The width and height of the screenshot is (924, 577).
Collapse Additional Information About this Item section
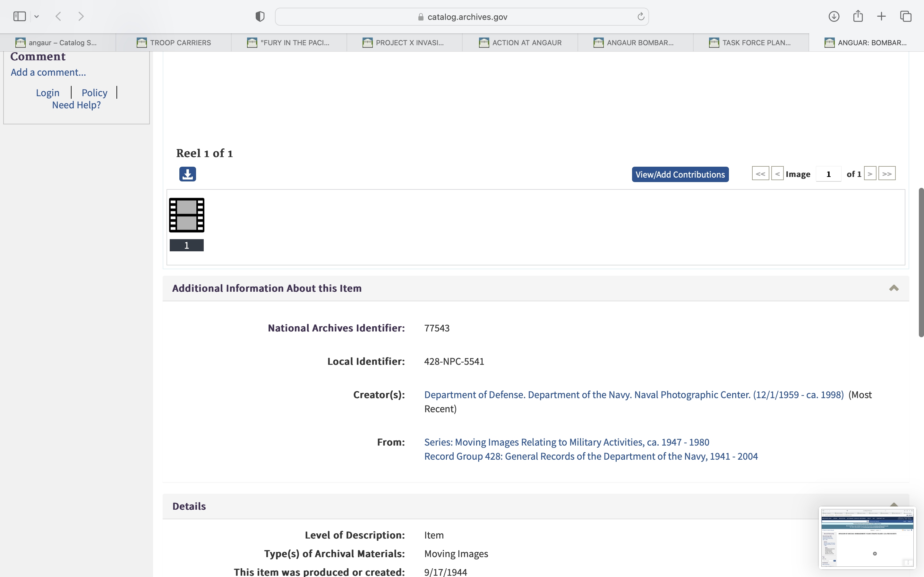point(894,288)
